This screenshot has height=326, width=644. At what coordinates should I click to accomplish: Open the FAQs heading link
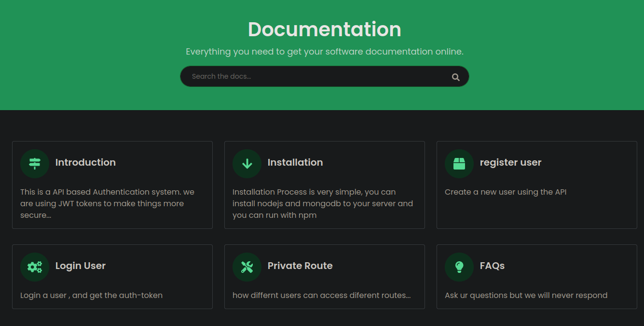coord(492,266)
